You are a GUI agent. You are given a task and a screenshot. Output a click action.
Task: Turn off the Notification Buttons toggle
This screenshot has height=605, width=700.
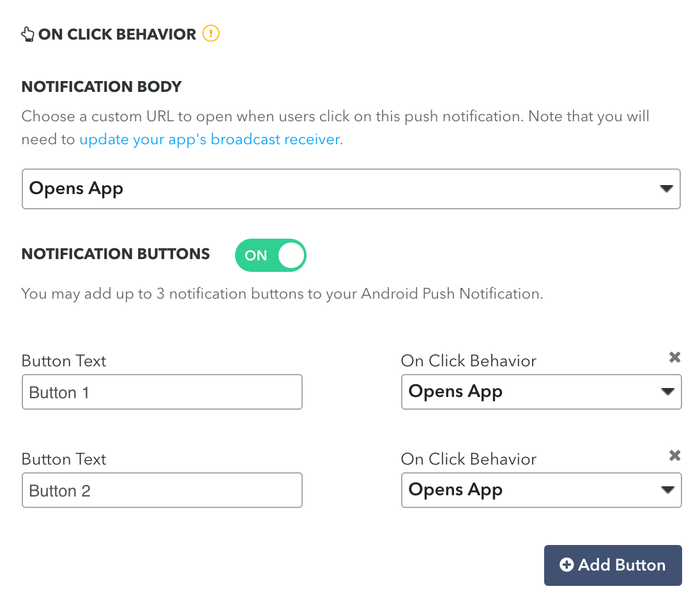(270, 255)
